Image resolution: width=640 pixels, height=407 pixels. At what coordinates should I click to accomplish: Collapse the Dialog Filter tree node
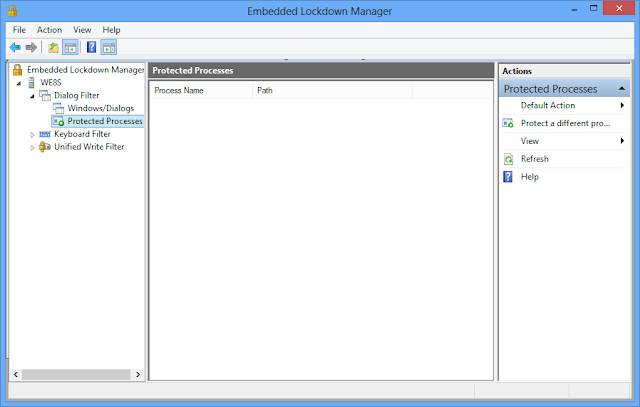[32, 96]
